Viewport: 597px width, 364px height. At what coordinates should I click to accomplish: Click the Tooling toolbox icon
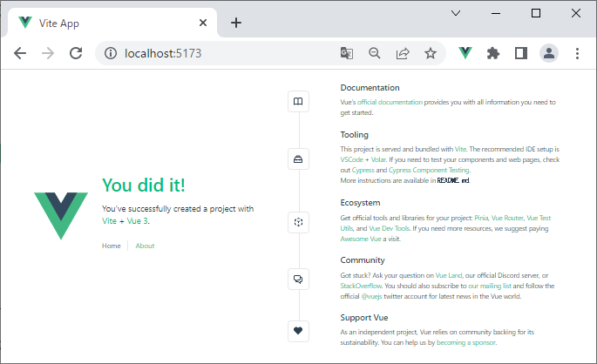click(x=298, y=159)
